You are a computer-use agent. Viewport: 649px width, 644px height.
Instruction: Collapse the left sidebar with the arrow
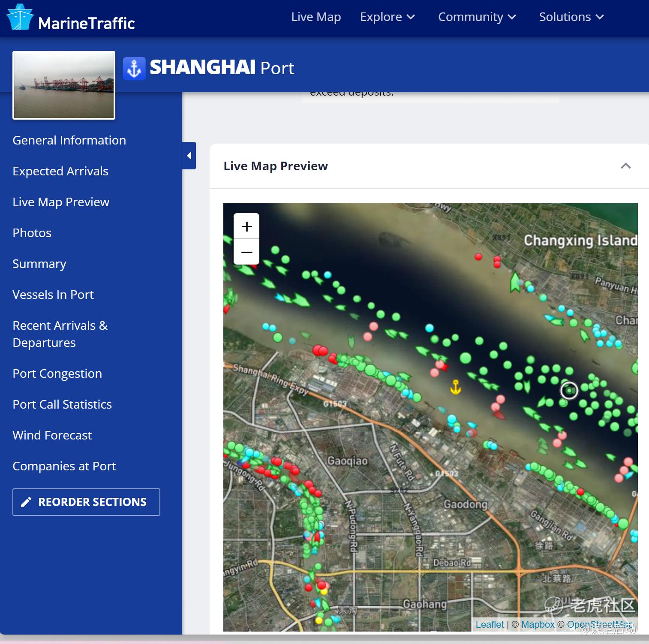(189, 156)
